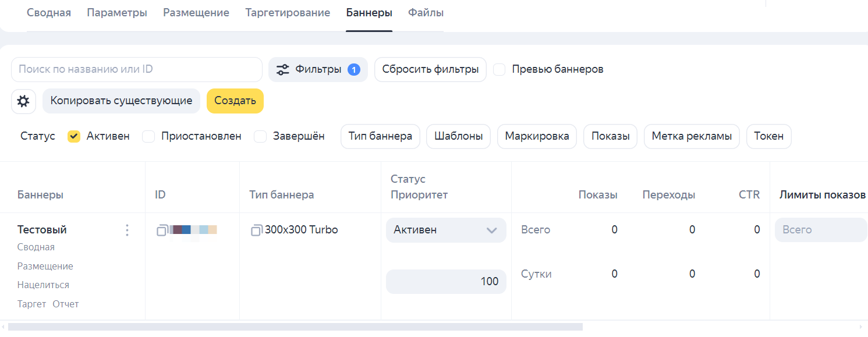868x337 pixels.
Task: Open the Тип баннера filter
Action: tap(380, 136)
